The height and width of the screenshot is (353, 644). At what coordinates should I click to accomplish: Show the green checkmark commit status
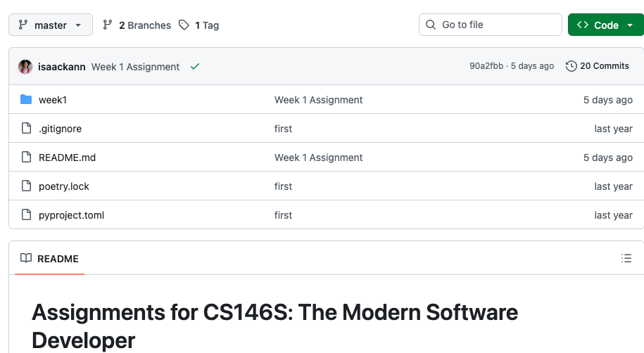coord(195,66)
